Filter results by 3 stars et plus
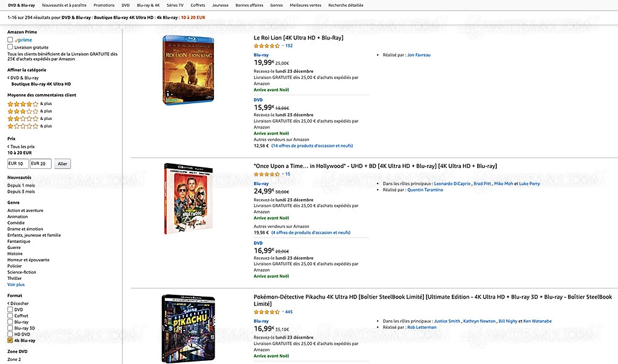This screenshot has height=364, width=618. 25,111
